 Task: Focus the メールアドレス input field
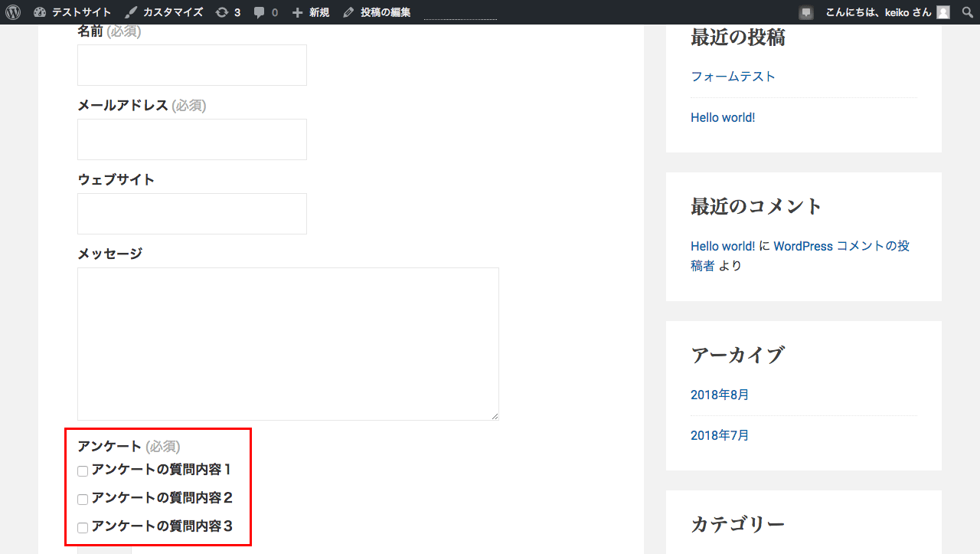click(192, 139)
